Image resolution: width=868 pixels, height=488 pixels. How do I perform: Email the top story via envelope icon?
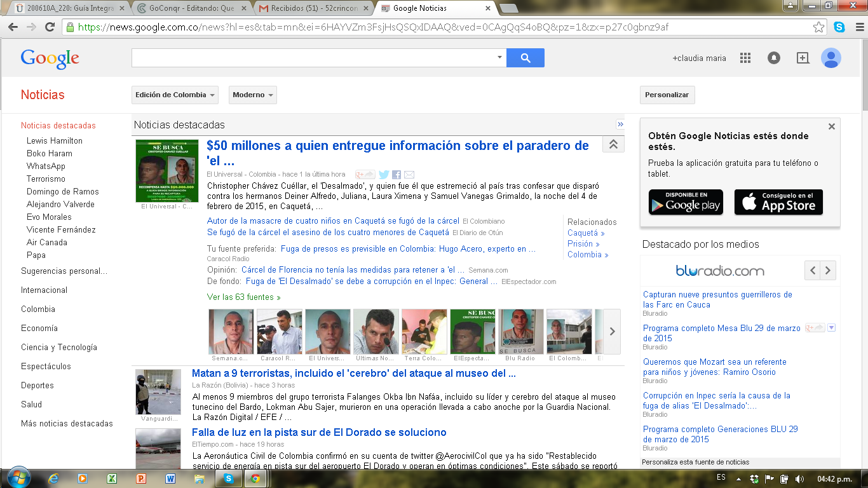(409, 175)
